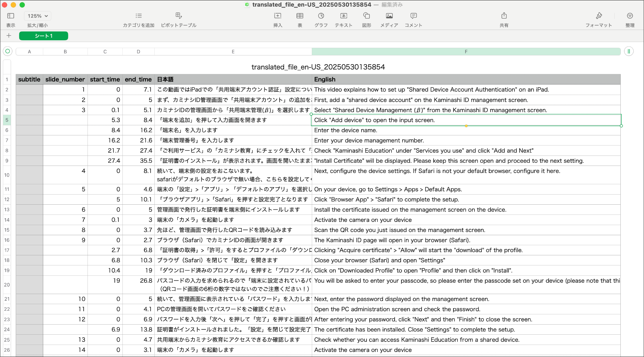Select column F header
The width and height of the screenshot is (644, 357).
click(x=466, y=52)
